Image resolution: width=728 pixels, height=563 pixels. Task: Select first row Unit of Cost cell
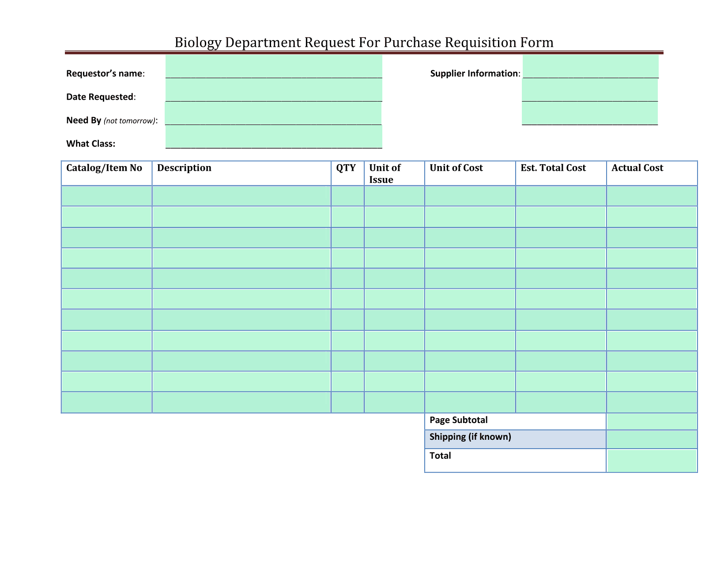(x=470, y=196)
